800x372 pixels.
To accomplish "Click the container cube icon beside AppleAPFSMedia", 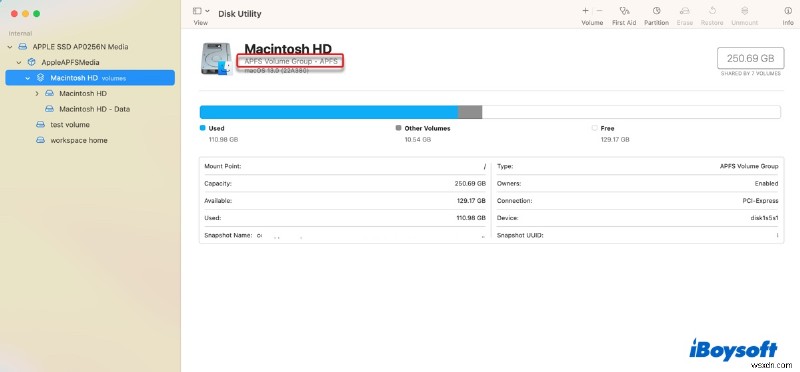I will coord(32,62).
